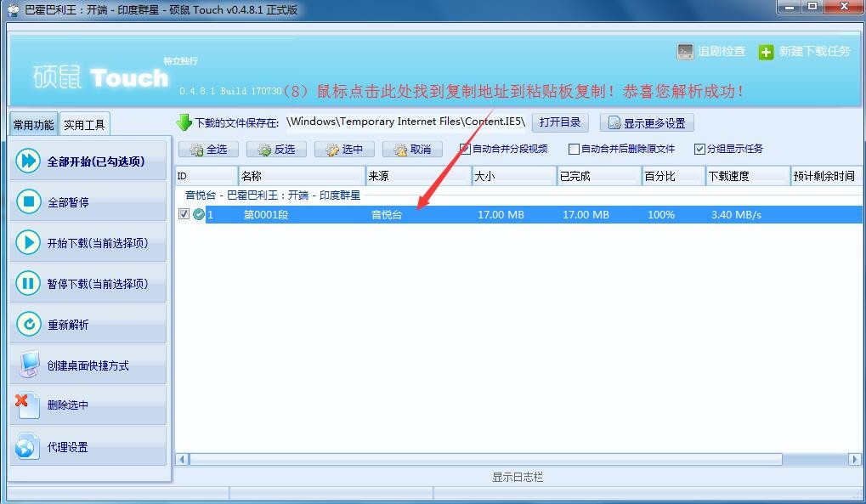Click horizontal scrollbar right arrow
The height and width of the screenshot is (504, 866).
[x=854, y=459]
